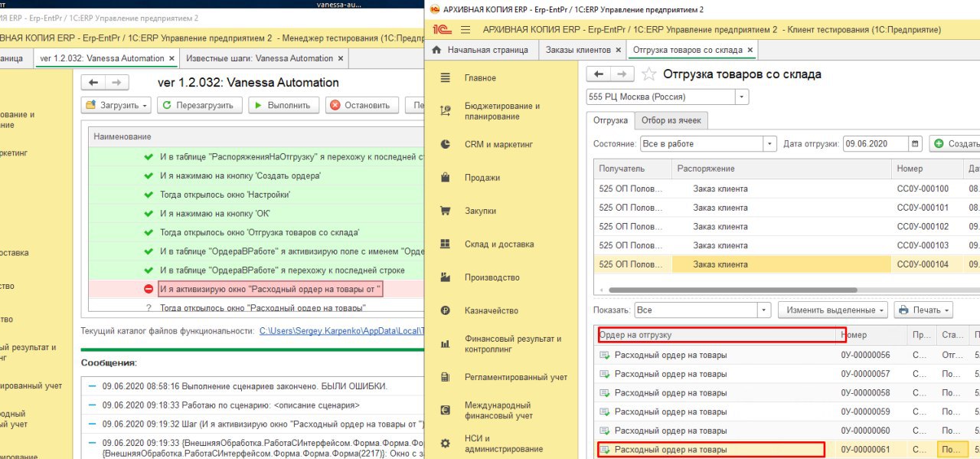Click the Получатель column header

click(x=632, y=169)
